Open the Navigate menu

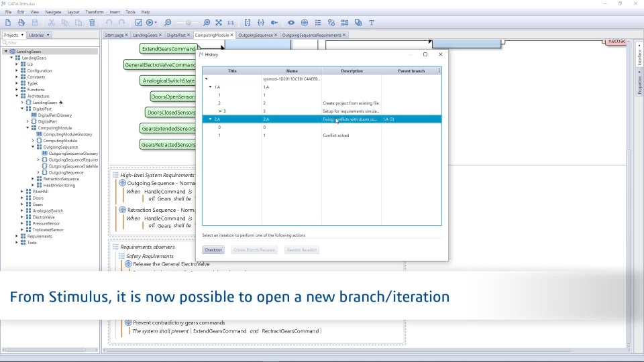pyautogui.click(x=53, y=12)
